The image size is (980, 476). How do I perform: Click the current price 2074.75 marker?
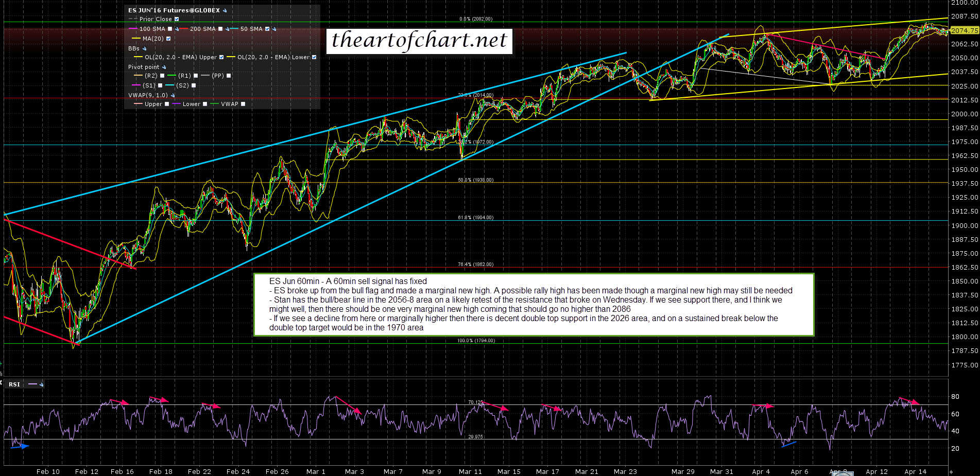click(x=964, y=30)
